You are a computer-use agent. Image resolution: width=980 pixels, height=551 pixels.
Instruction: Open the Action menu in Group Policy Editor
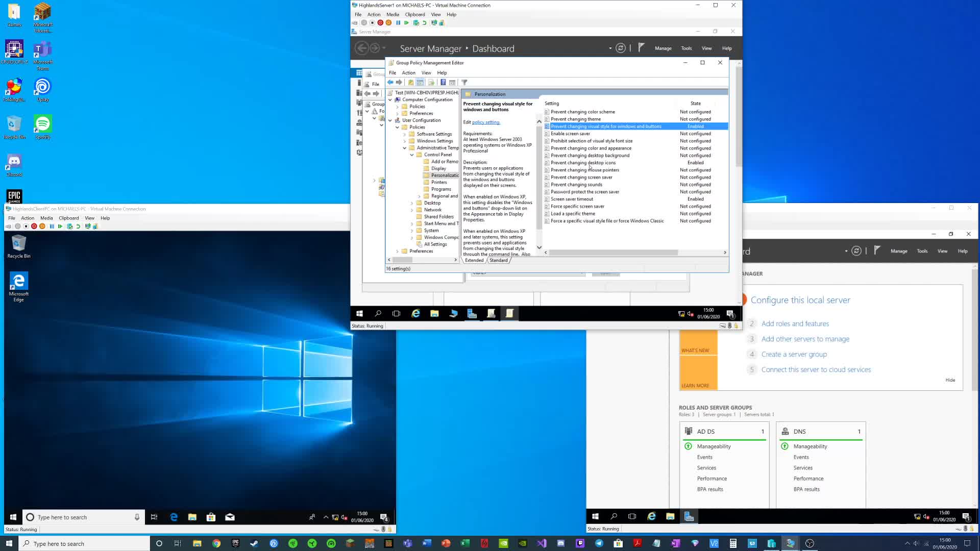click(408, 72)
